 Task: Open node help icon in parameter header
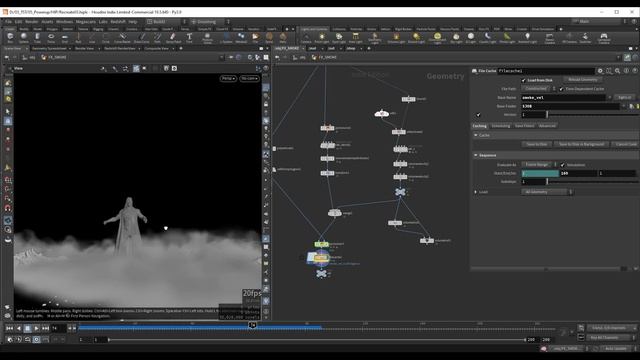coord(635,71)
